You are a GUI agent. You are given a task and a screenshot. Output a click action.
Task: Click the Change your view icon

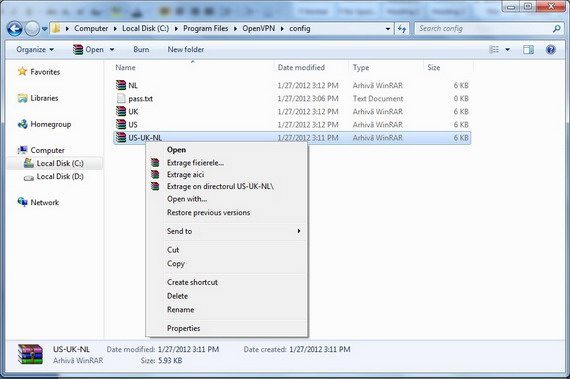click(494, 49)
